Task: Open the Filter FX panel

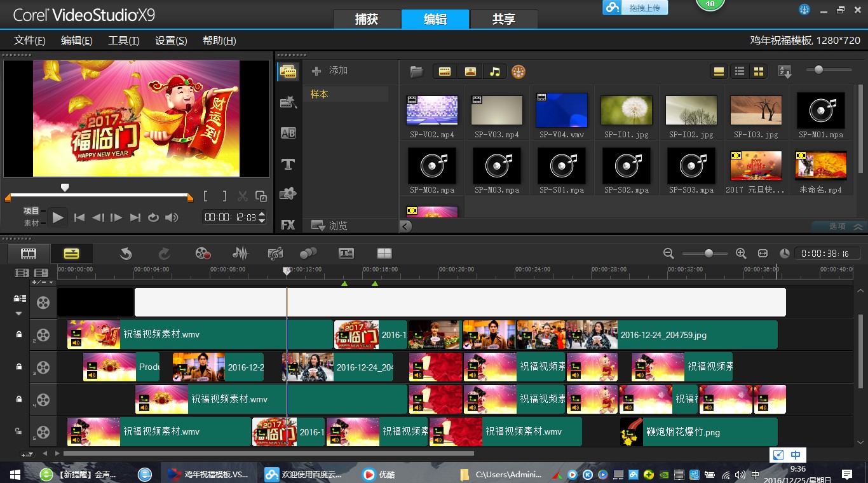Action: point(288,224)
